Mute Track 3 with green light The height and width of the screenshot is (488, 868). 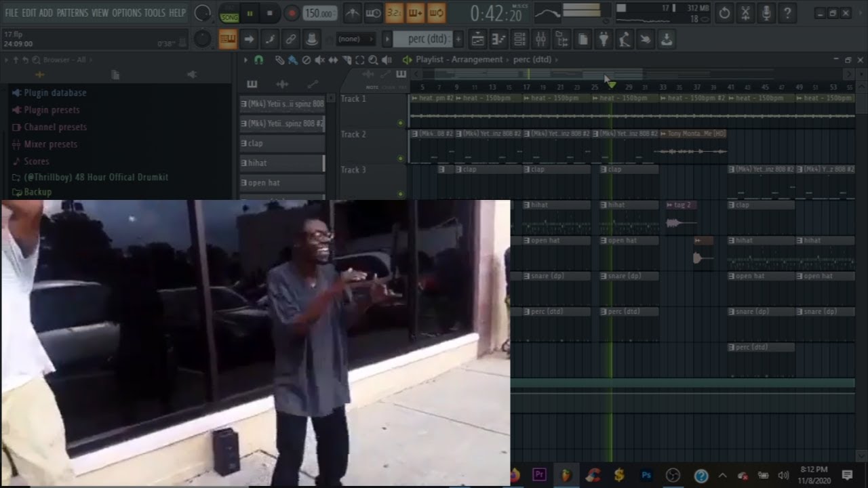tap(400, 194)
